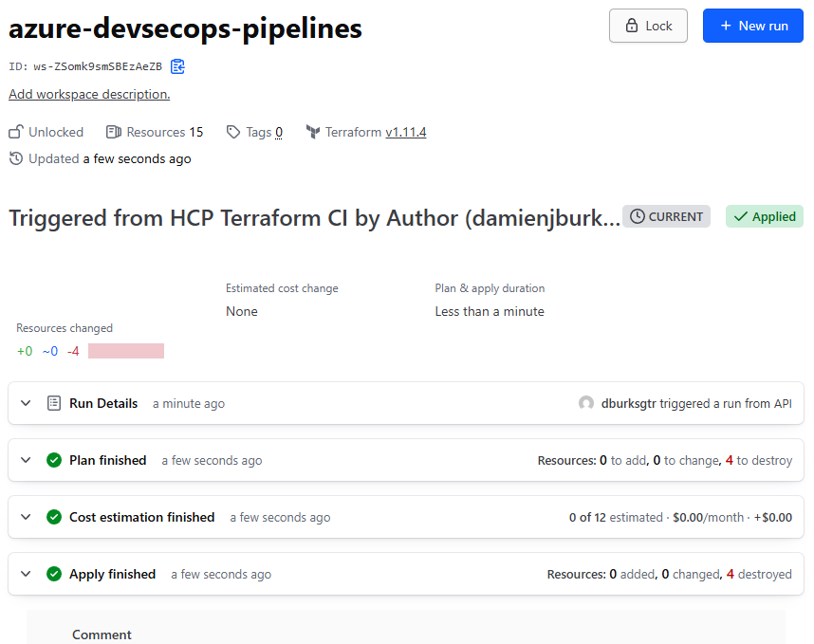Expand the Cost estimation finished section
Screen dimensions: 814x644
click(x=26, y=517)
